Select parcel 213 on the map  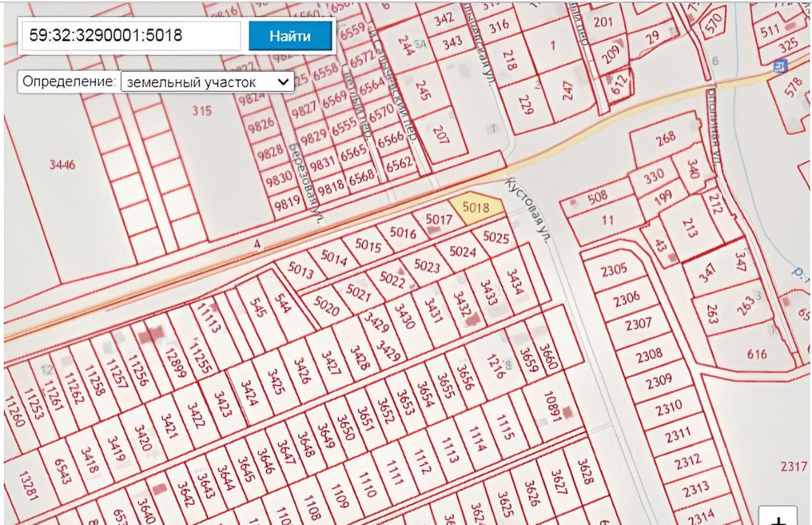click(690, 228)
